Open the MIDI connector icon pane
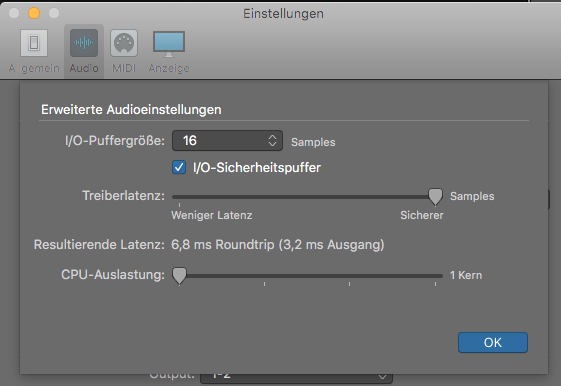 (124, 43)
